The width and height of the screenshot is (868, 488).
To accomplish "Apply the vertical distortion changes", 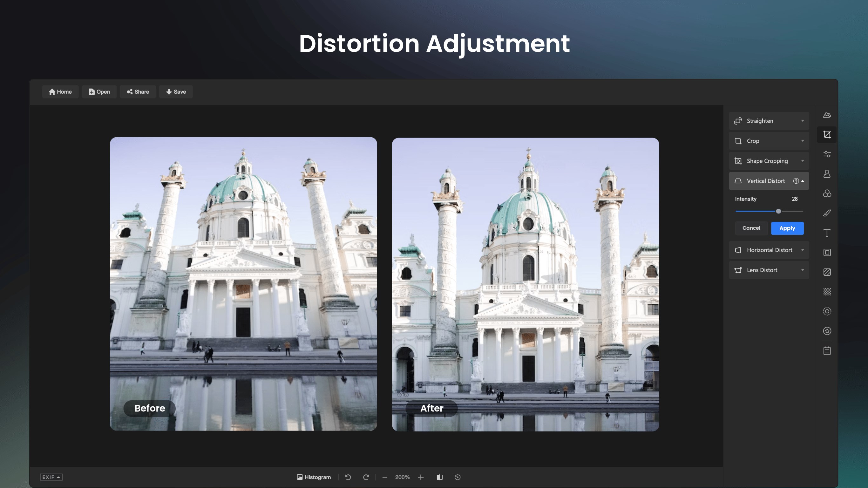I will click(x=787, y=228).
